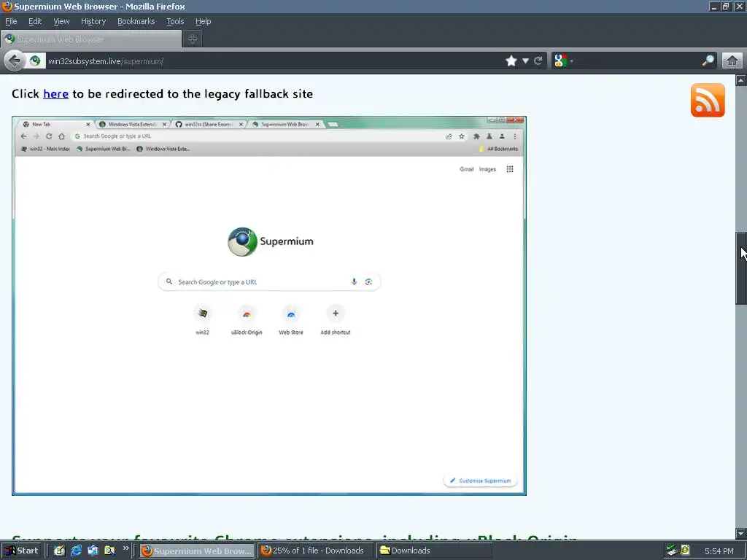
Task: Click the Firefox icon in the title bar
Action: [x=7, y=6]
